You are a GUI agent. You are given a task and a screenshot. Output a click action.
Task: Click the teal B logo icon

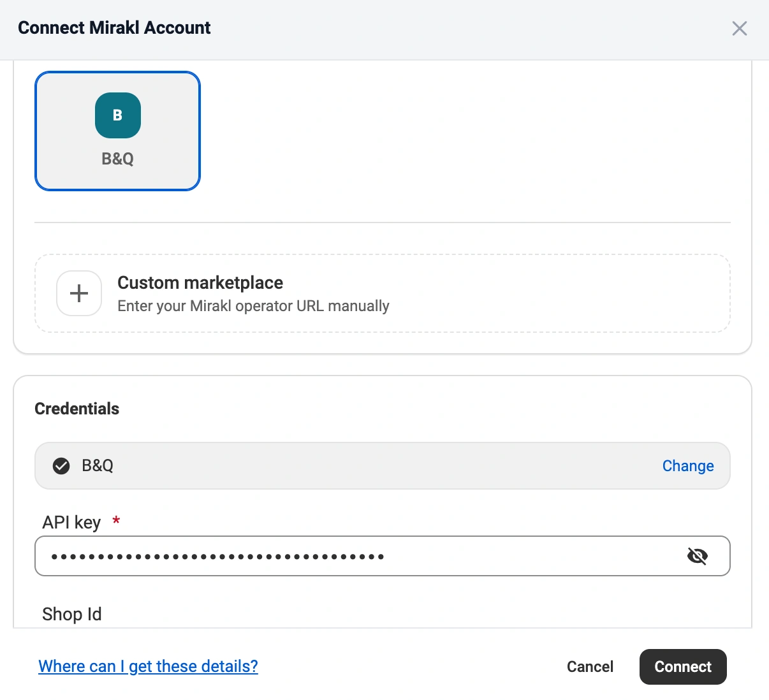click(117, 115)
